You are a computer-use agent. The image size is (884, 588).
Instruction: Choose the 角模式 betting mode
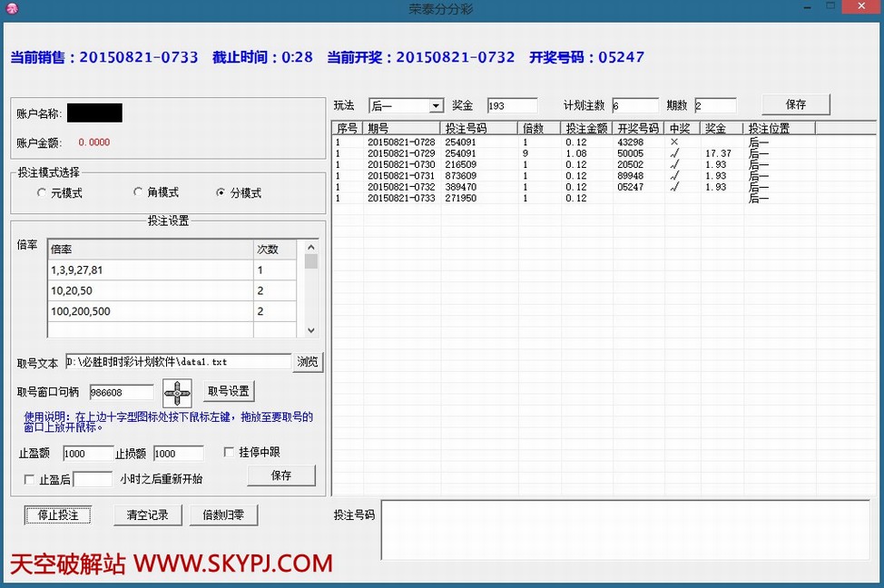tap(139, 192)
